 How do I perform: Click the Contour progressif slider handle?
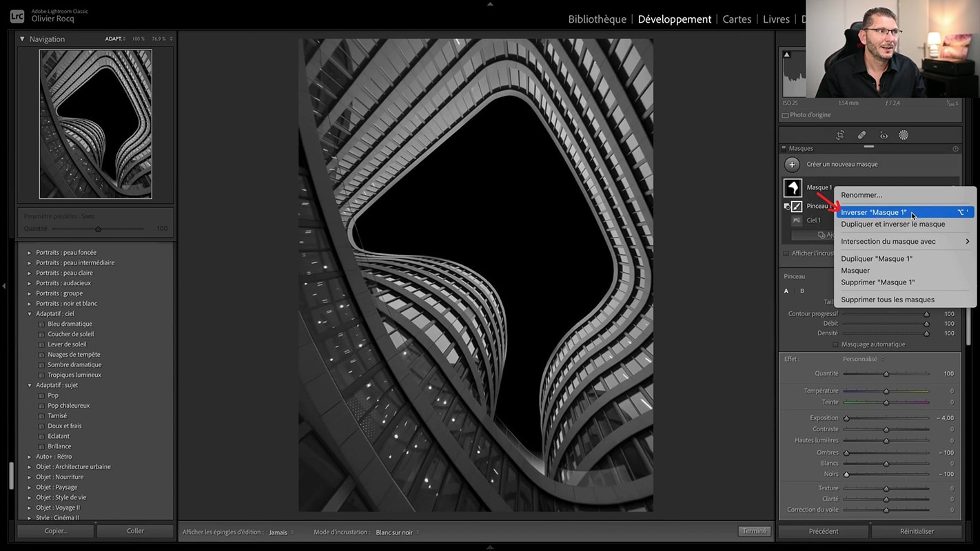pos(926,314)
